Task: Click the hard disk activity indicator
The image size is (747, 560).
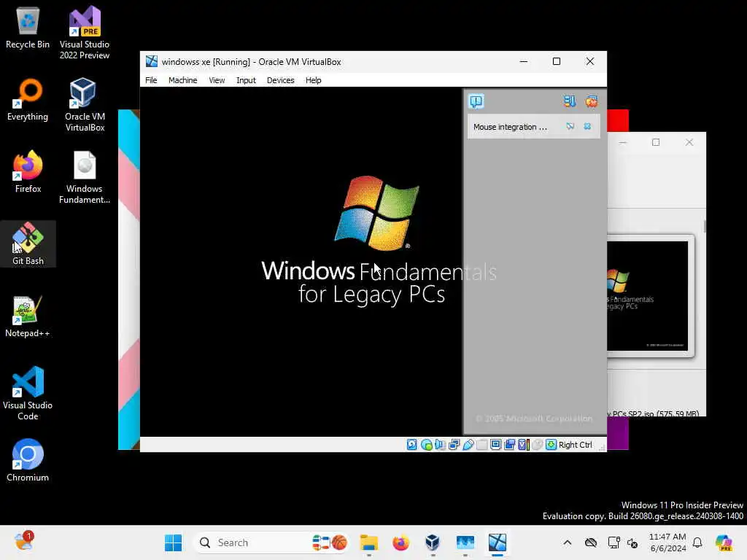Action: coord(412,444)
